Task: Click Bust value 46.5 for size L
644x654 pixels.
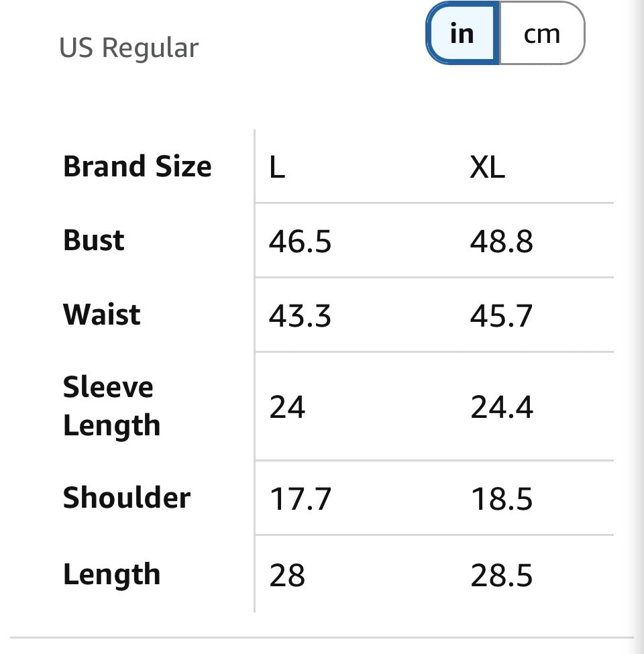Action: coord(300,241)
